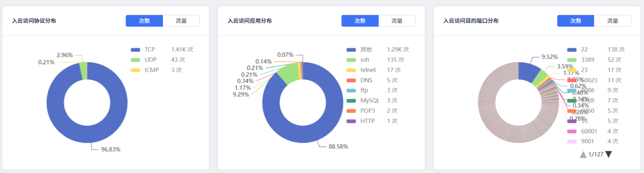Image resolution: width=644 pixels, height=173 pixels.
Task: Click ftp legend icon
Action: click(351, 90)
